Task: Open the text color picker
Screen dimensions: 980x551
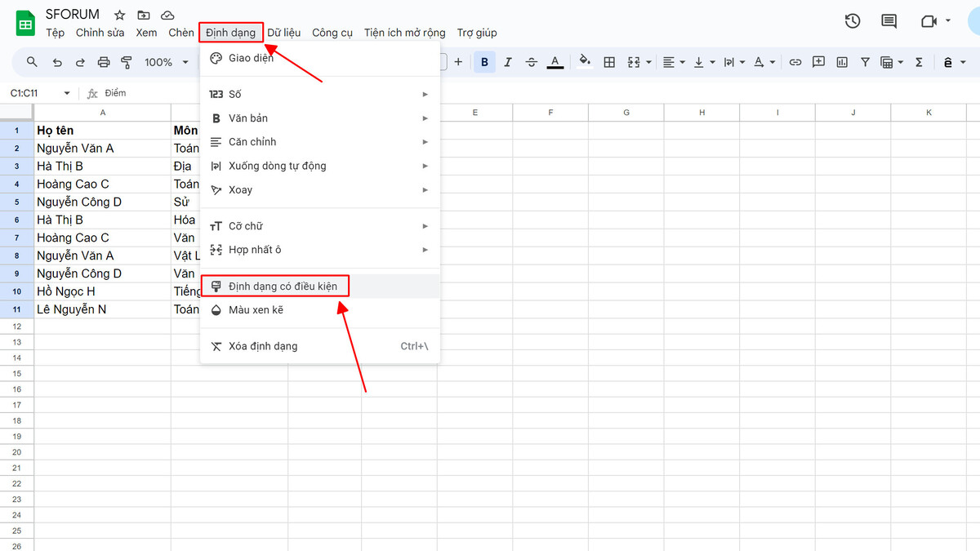Action: [555, 62]
